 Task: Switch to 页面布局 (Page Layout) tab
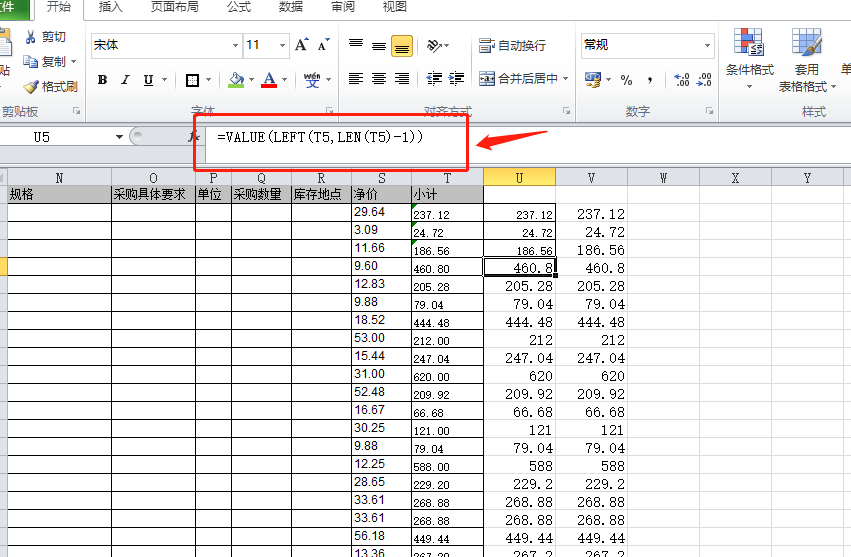point(174,7)
